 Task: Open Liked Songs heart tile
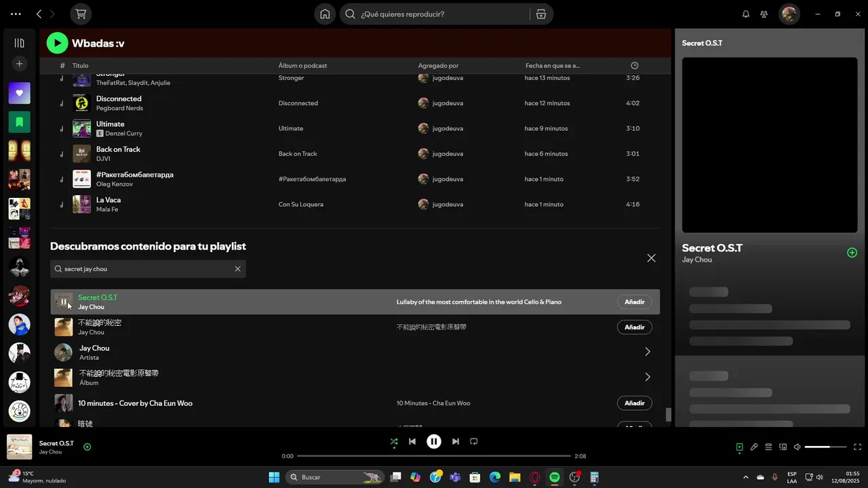[19, 93]
